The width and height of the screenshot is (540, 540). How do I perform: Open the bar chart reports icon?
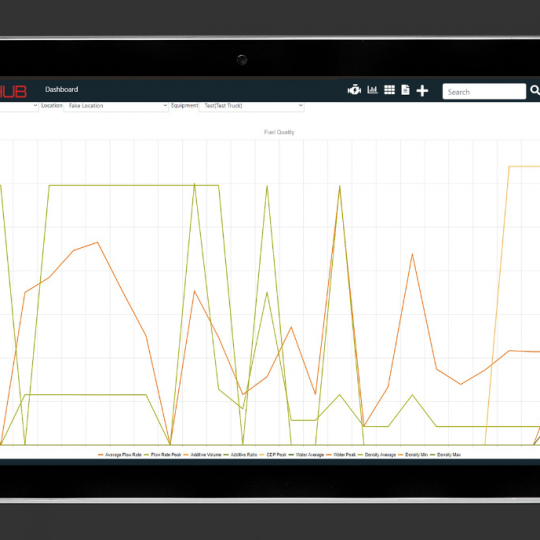tap(372, 90)
